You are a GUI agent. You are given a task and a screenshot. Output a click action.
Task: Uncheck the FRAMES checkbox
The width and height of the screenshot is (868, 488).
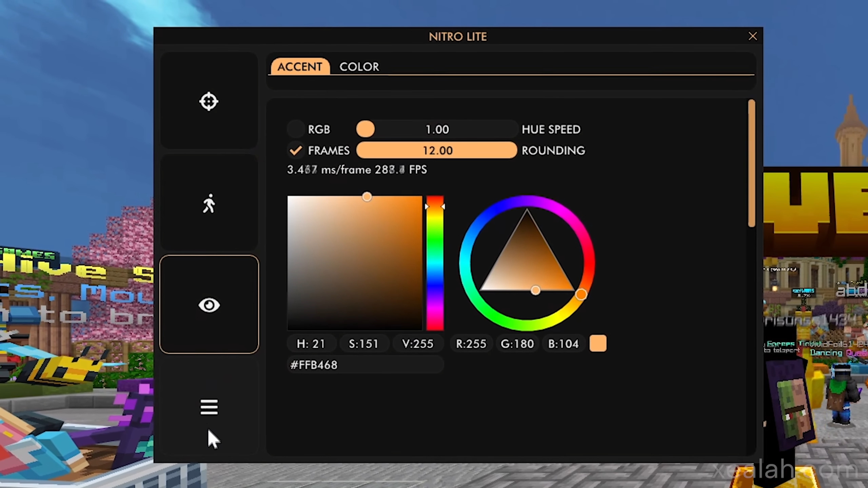pyautogui.click(x=296, y=150)
